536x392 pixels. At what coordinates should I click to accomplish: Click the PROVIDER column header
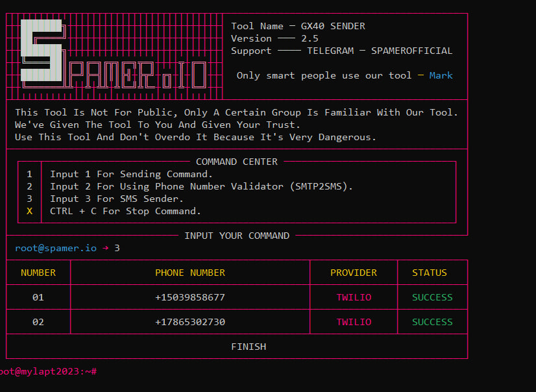tap(354, 273)
